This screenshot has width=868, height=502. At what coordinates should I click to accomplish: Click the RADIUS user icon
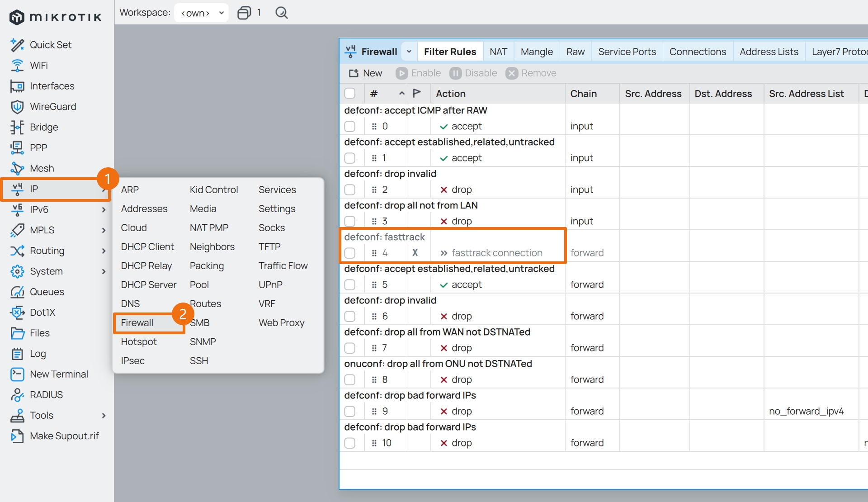(17, 395)
